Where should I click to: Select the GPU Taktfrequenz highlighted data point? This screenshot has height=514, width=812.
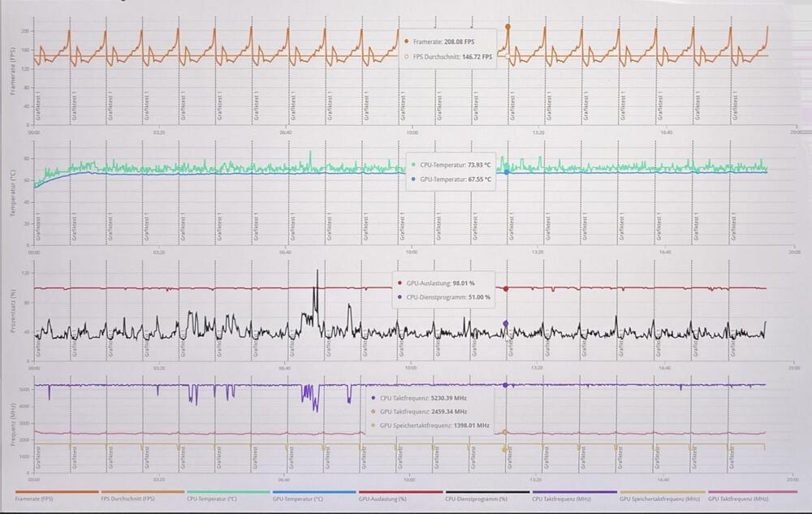(x=505, y=432)
